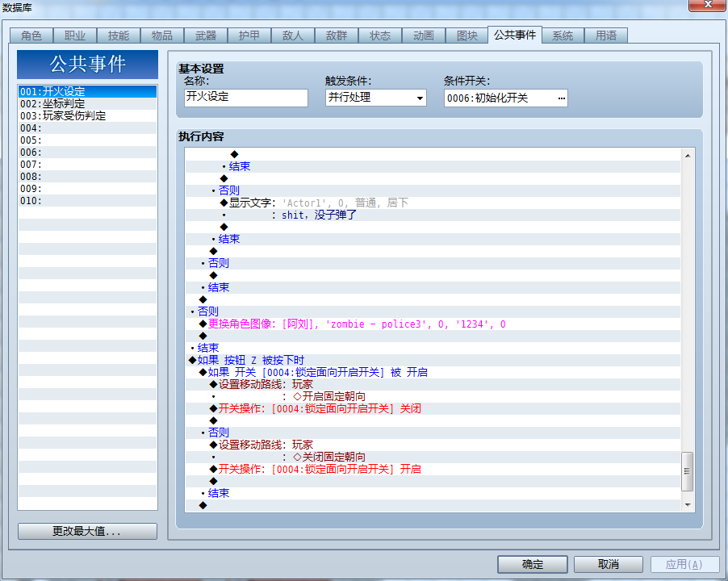
Task: Select the 武器 tab
Action: [206, 36]
